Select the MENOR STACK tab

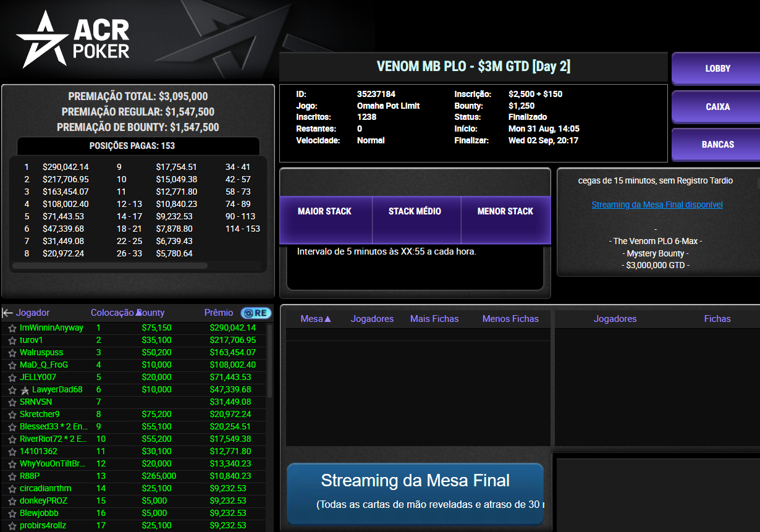click(505, 220)
